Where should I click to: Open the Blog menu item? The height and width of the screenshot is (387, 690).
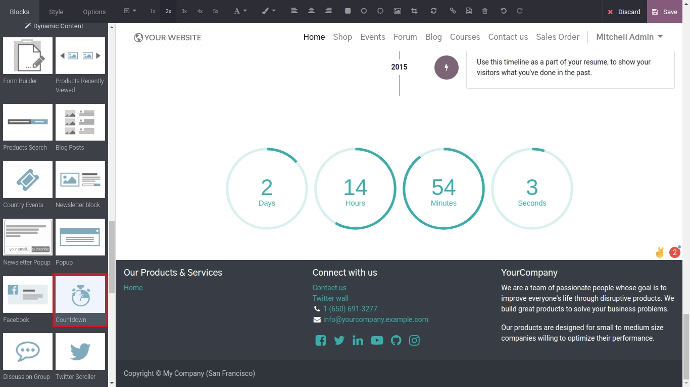[x=433, y=37]
